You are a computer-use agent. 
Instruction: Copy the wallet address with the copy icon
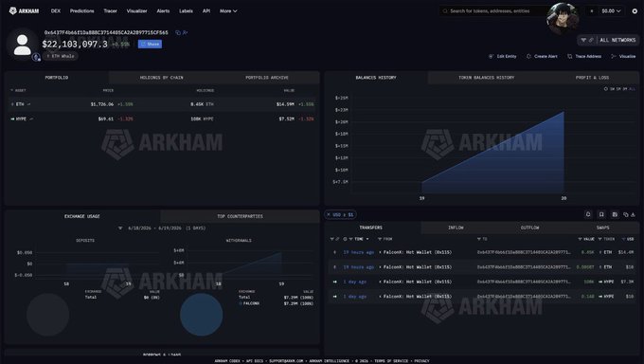tap(178, 32)
